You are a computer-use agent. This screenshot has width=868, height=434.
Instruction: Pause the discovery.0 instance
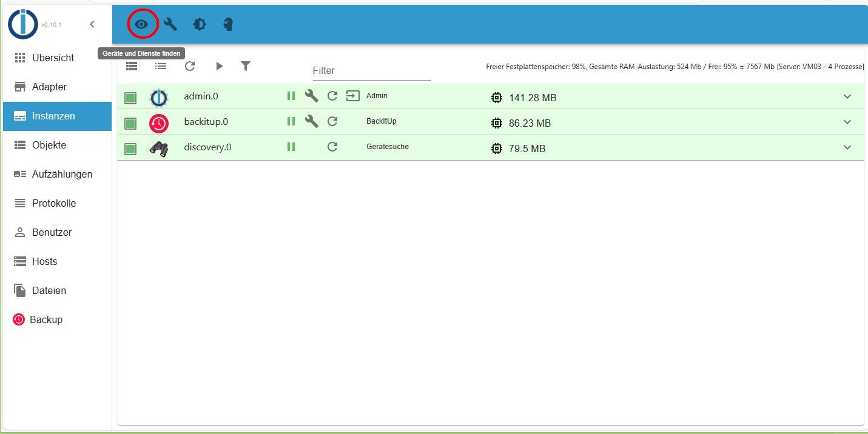tap(291, 147)
